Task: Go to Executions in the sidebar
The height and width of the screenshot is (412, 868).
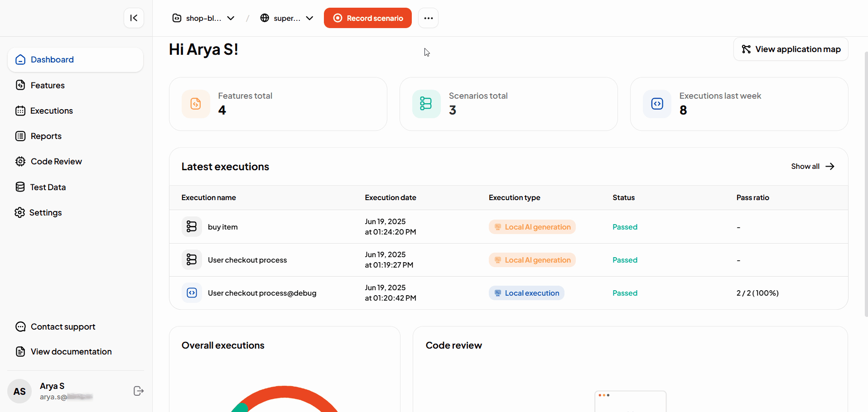Action: click(51, 111)
